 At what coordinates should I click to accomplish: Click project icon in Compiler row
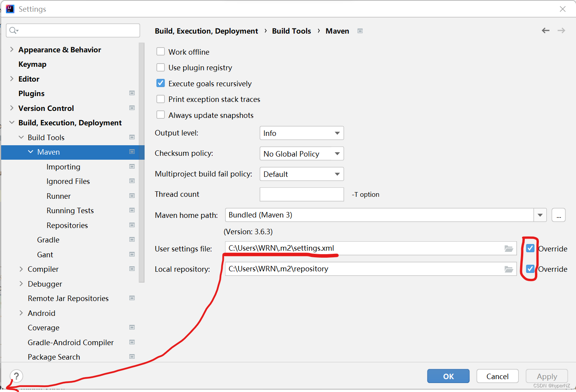point(132,269)
